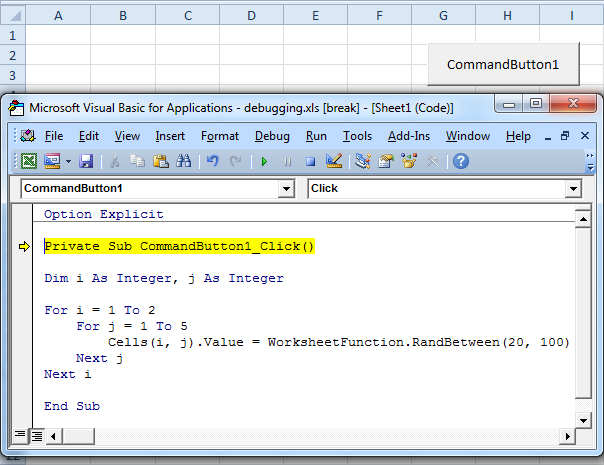Switch to Procedure View toggle
Image resolution: width=604 pixels, height=465 pixels.
click(x=20, y=436)
